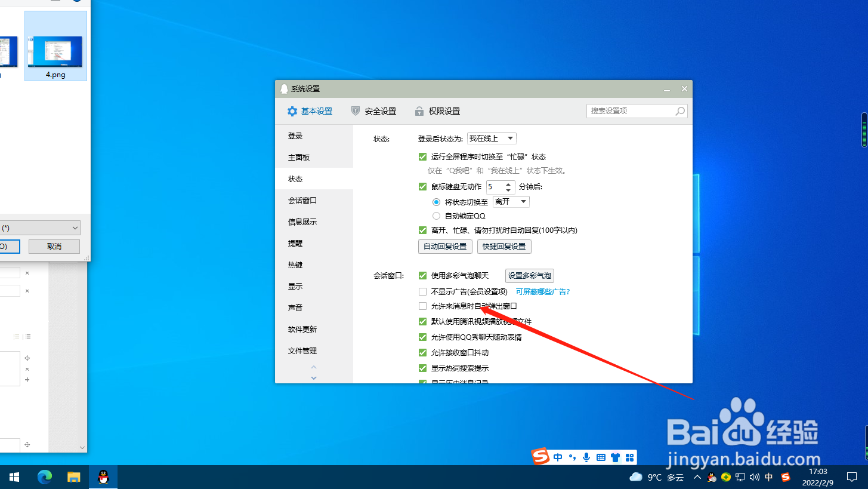The width and height of the screenshot is (868, 489).
Task: Select the 将状态切换至 radio button
Action: click(437, 202)
